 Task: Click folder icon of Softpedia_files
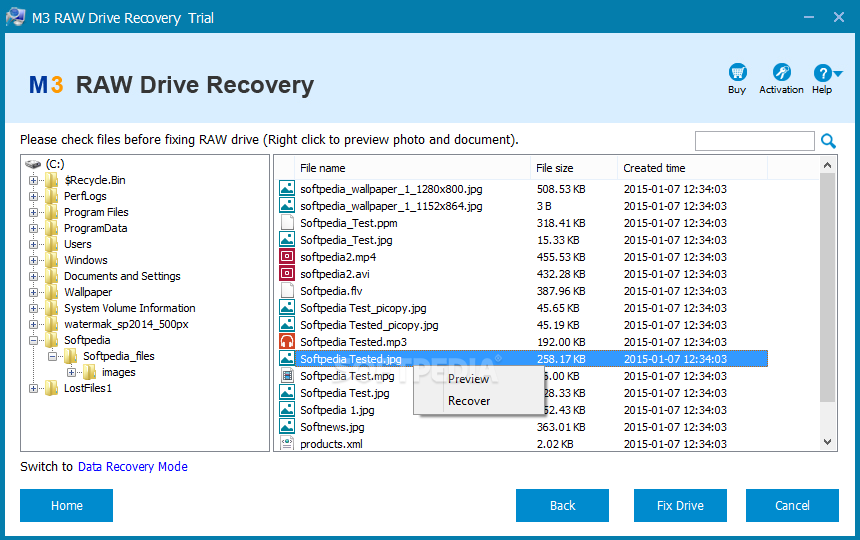(x=71, y=356)
